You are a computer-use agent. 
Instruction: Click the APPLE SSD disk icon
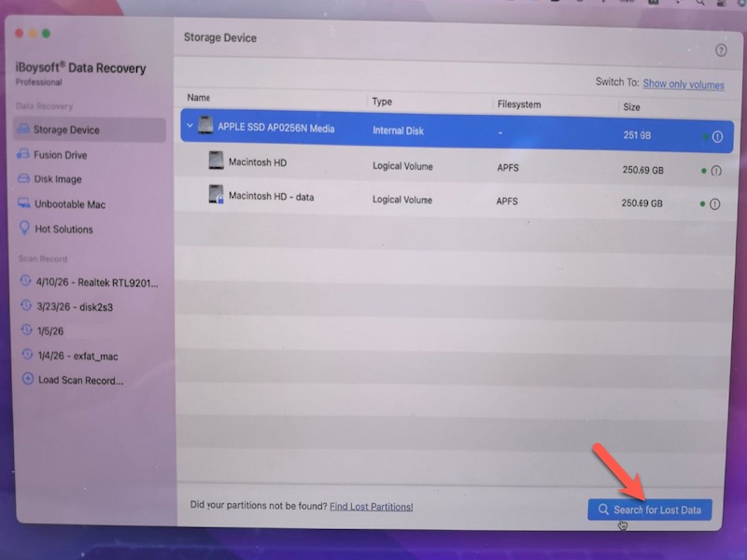[x=205, y=125]
